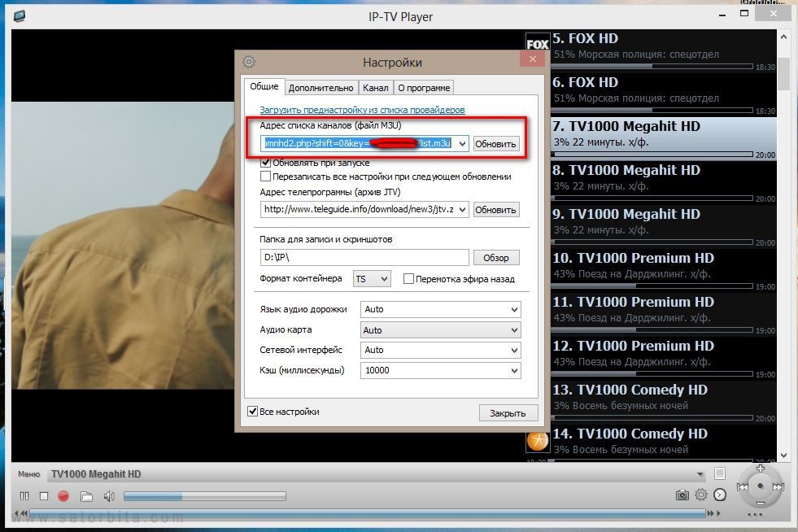The width and height of the screenshot is (798, 532).
Task: Click the D:\IP\ recording folder field
Action: click(364, 257)
